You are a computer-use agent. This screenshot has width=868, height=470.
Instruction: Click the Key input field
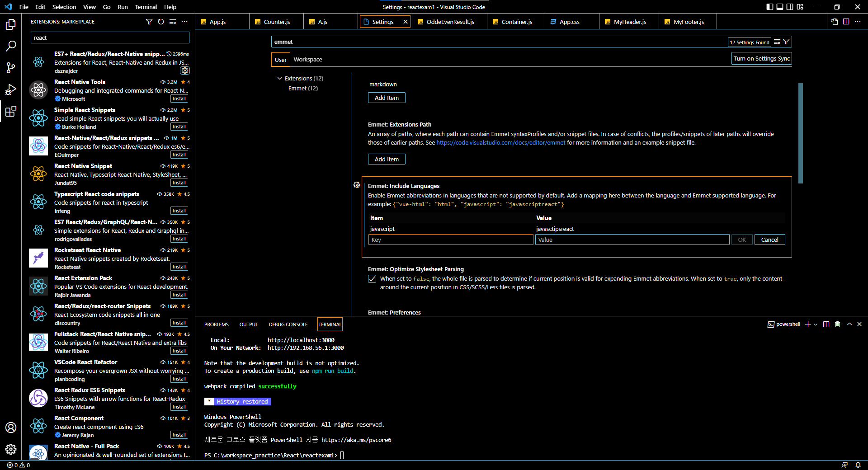point(451,240)
